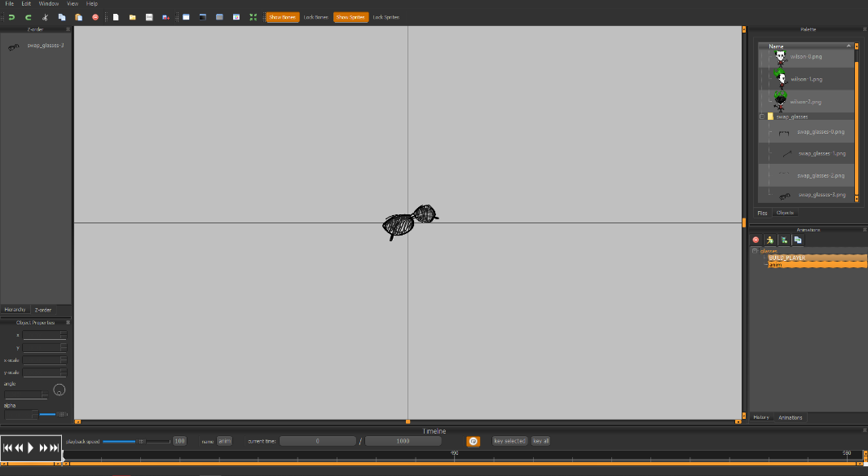Toggle the Show Bones button
Viewport: 868px width, 476px height.
coord(283,17)
